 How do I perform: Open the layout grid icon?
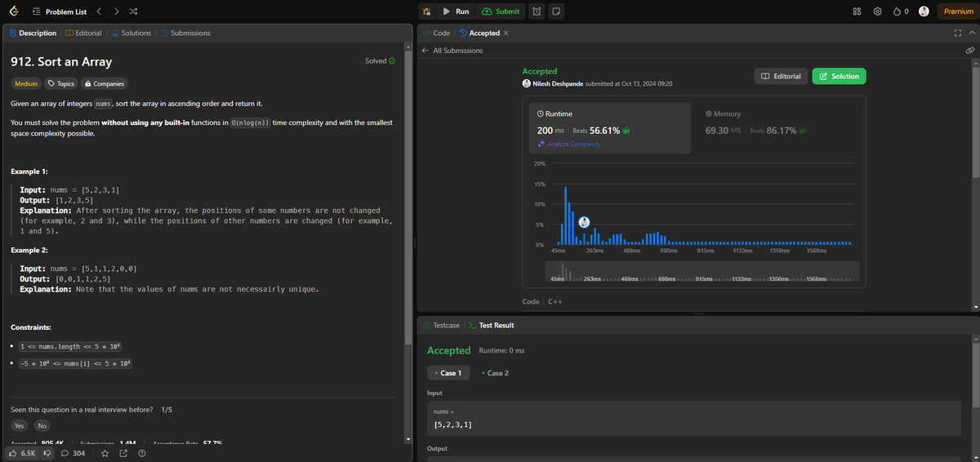(857, 11)
